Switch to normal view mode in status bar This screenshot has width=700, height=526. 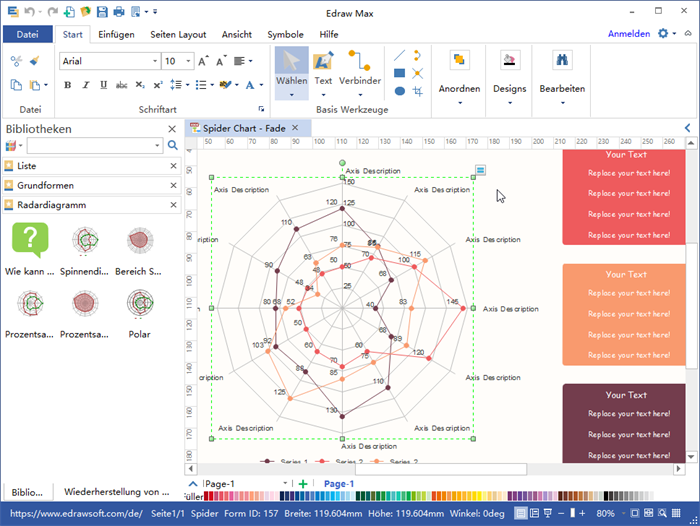[x=521, y=513]
